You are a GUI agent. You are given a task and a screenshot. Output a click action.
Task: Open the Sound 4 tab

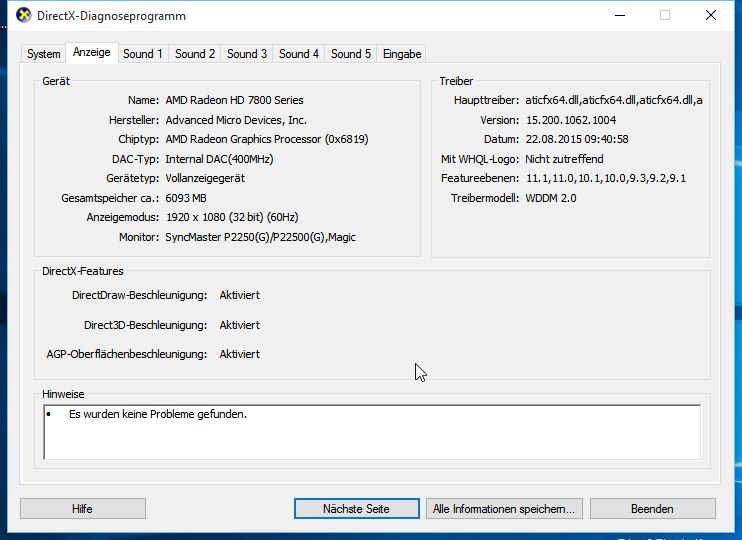[x=299, y=54]
